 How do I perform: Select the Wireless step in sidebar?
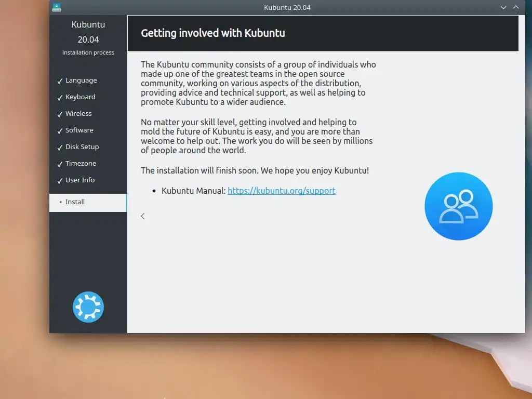point(78,114)
